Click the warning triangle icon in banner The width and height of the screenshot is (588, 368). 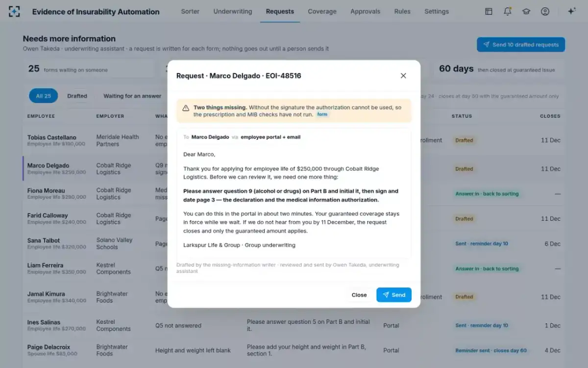[186, 108]
